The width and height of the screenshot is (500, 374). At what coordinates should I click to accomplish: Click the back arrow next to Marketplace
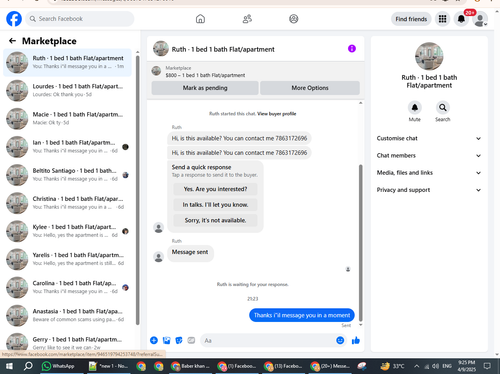coord(12,41)
